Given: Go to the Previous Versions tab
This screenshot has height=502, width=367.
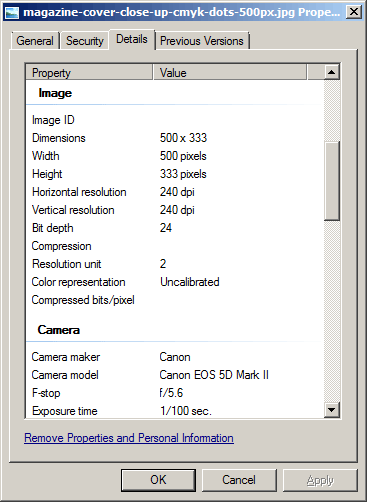Looking at the screenshot, I should (202, 41).
